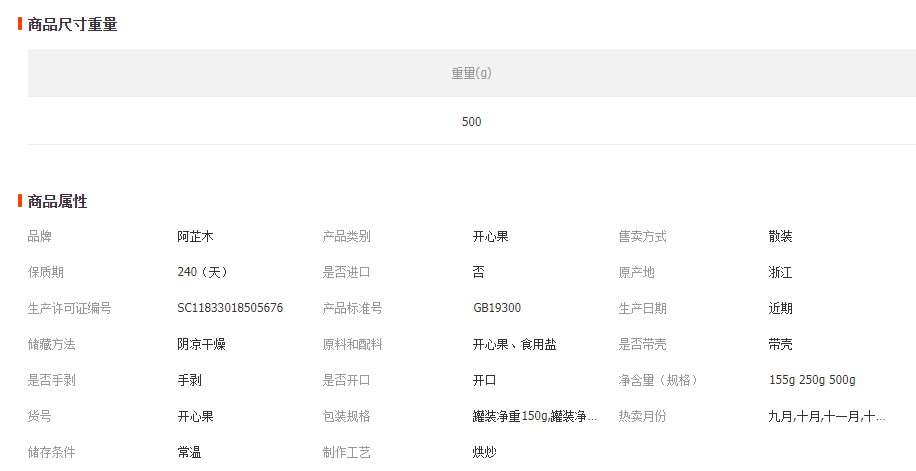The image size is (916, 471).
Task: Select the 售卖方式 value 散装
Action: [x=780, y=237]
